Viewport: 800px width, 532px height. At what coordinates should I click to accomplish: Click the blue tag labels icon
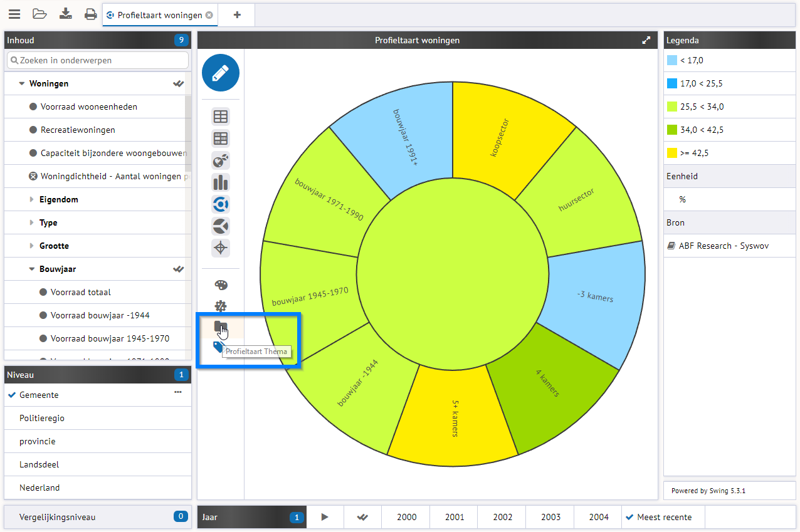218,347
